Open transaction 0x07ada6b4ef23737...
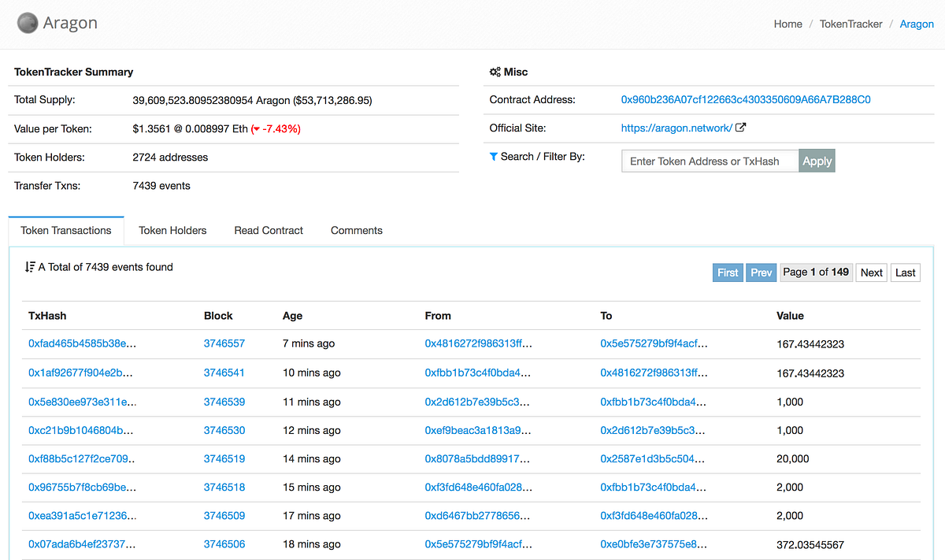Image resolution: width=945 pixels, height=560 pixels. (82, 544)
